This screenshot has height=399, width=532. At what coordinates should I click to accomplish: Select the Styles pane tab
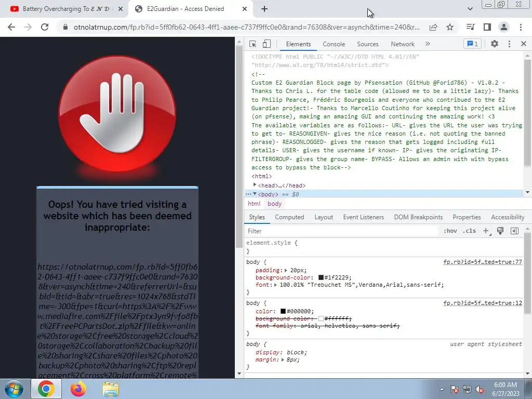click(x=257, y=217)
